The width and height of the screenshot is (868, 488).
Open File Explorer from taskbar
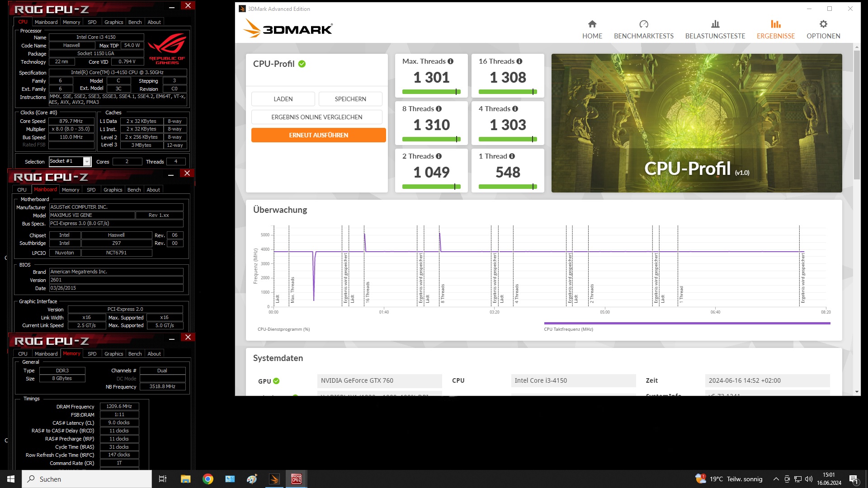[x=185, y=479]
